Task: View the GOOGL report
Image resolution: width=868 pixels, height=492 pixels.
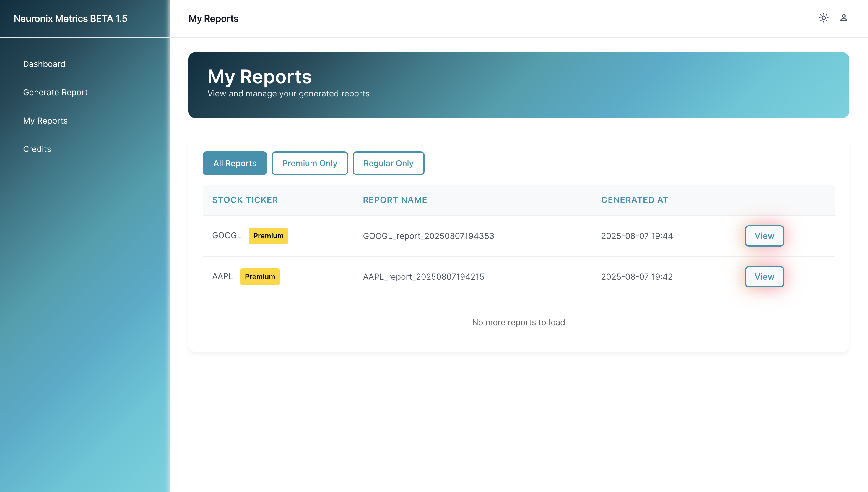Action: [764, 236]
